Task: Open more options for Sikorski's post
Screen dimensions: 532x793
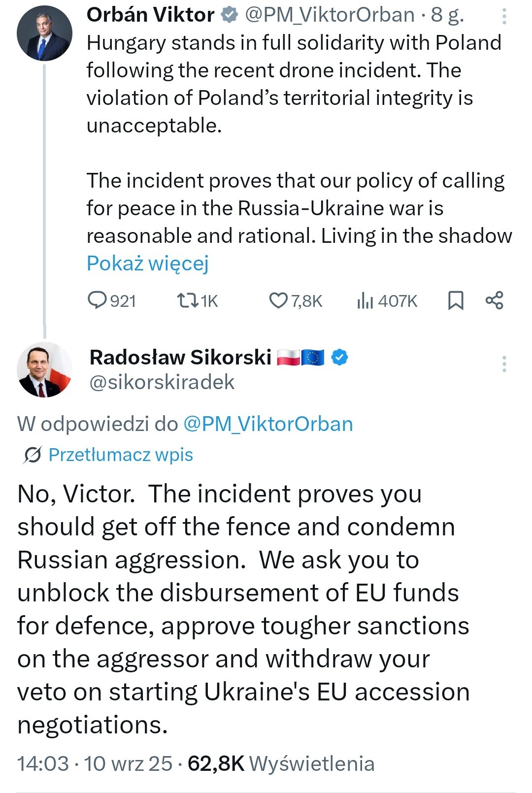Action: point(504,364)
